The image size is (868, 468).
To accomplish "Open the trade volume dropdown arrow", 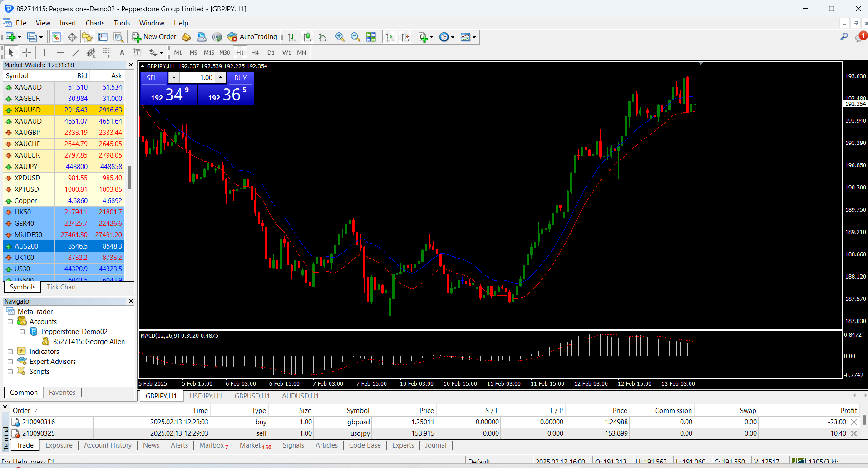I will click(x=174, y=78).
